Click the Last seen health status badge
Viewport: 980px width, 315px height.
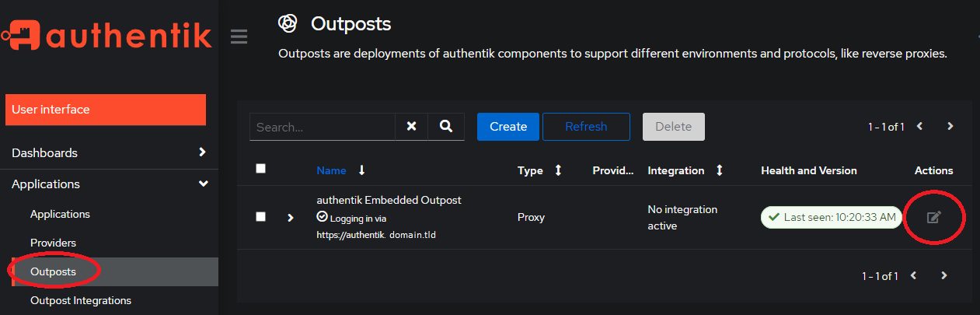(x=832, y=217)
